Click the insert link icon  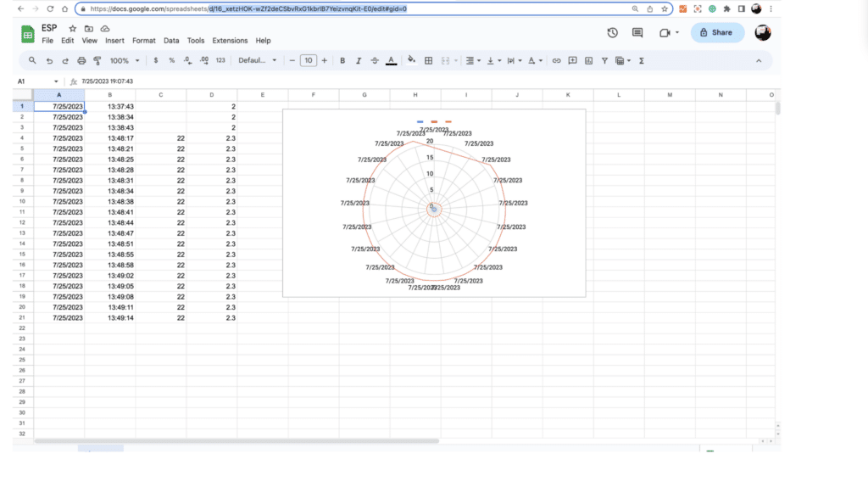pos(556,61)
